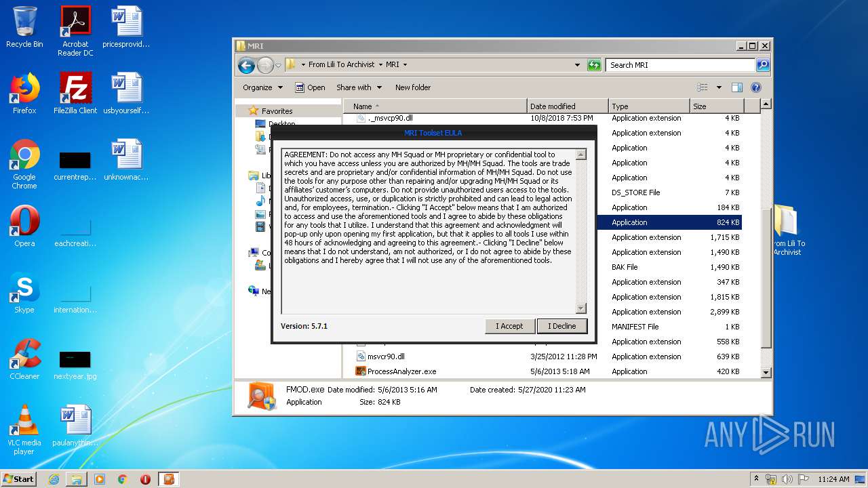Select From Lili To Archivist desktop folder
This screenshot has width=868, height=488.
787,230
